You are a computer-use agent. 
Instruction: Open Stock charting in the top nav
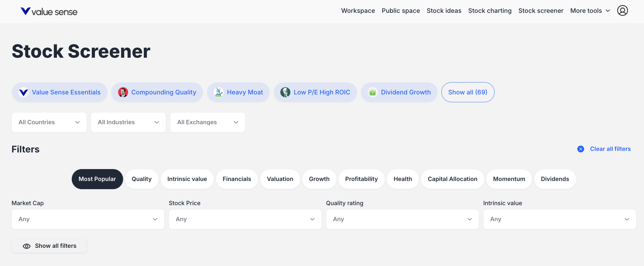490,11
